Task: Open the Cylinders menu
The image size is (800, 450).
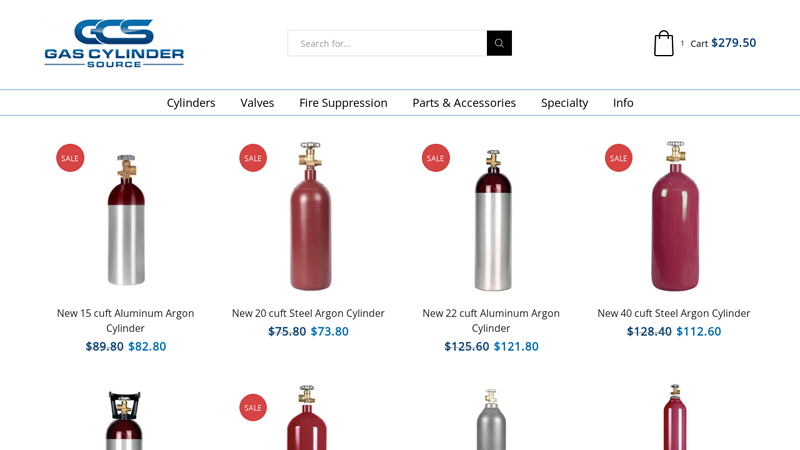Action: pyautogui.click(x=191, y=103)
